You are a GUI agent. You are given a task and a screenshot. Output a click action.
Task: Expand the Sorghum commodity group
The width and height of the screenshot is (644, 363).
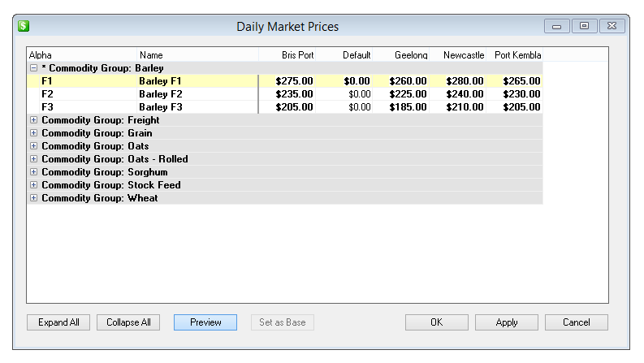click(33, 172)
